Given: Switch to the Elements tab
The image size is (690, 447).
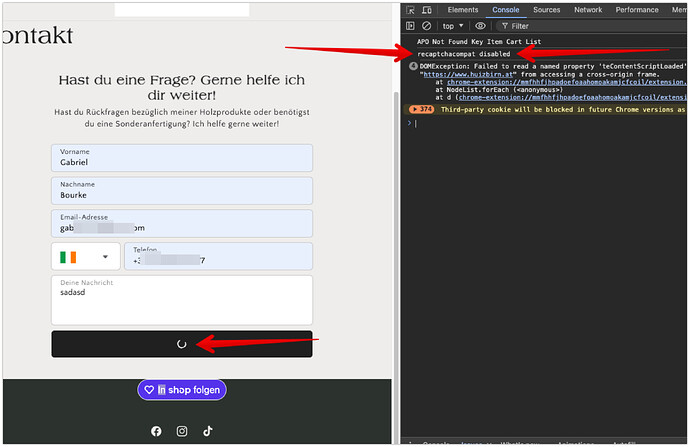Looking at the screenshot, I should pyautogui.click(x=463, y=10).
